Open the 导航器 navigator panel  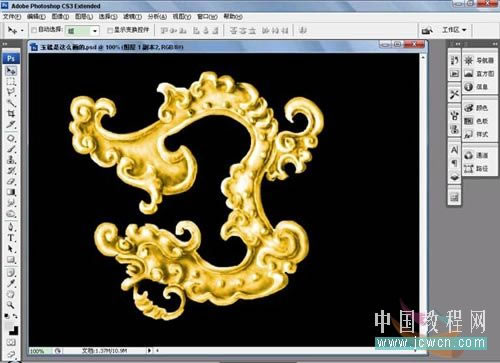[x=480, y=60]
